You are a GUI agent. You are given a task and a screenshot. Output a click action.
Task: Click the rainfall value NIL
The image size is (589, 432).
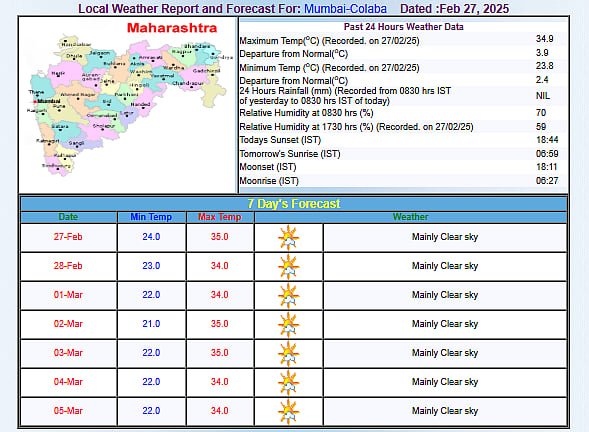click(543, 96)
